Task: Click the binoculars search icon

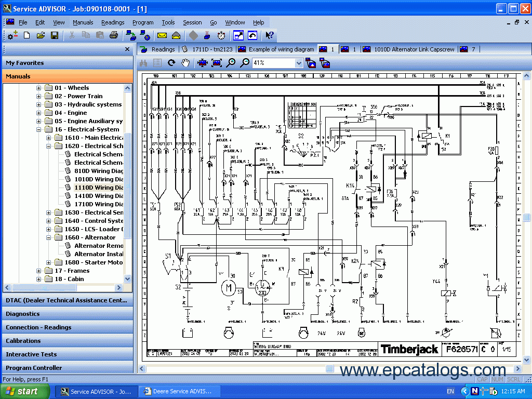Action: point(143,63)
